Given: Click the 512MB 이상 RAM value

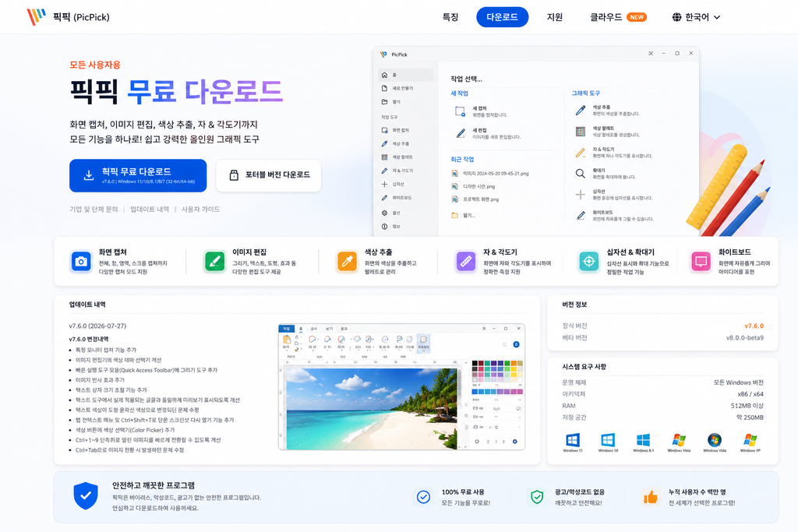Looking at the screenshot, I should 747,405.
